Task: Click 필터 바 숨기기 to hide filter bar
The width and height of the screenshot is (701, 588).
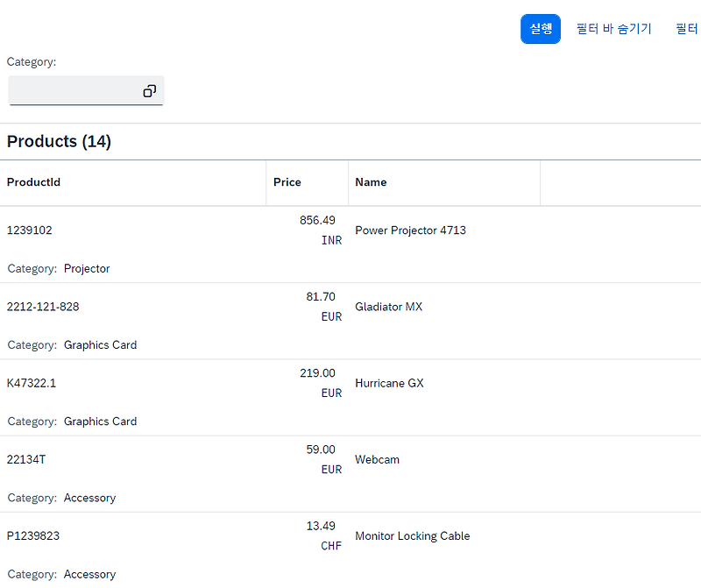Action: click(613, 29)
